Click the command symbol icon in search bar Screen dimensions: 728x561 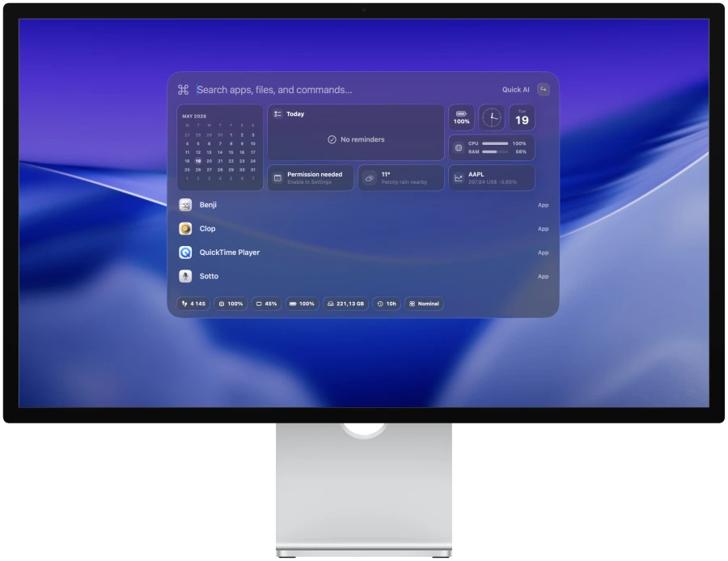(183, 90)
